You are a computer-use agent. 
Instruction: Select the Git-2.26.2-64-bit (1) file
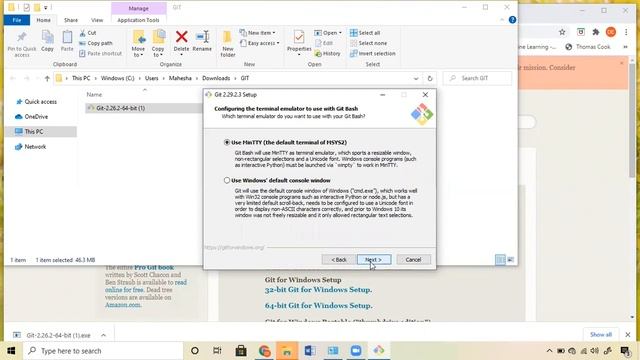point(120,108)
